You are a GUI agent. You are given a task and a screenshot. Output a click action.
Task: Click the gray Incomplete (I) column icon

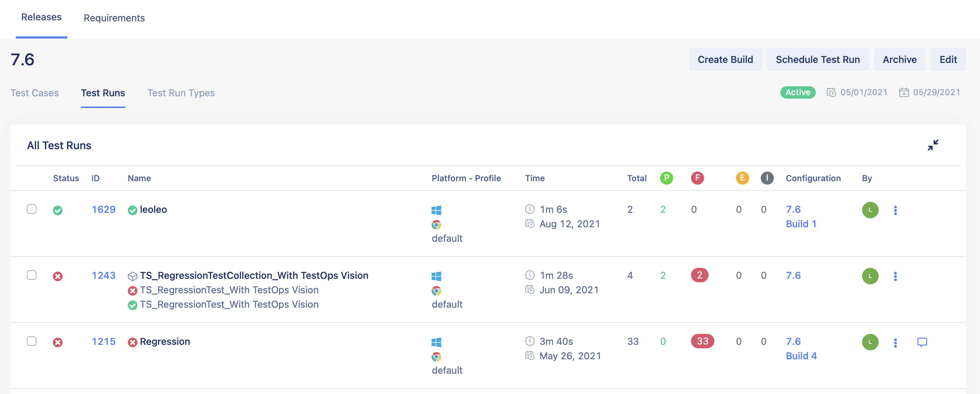[767, 177]
